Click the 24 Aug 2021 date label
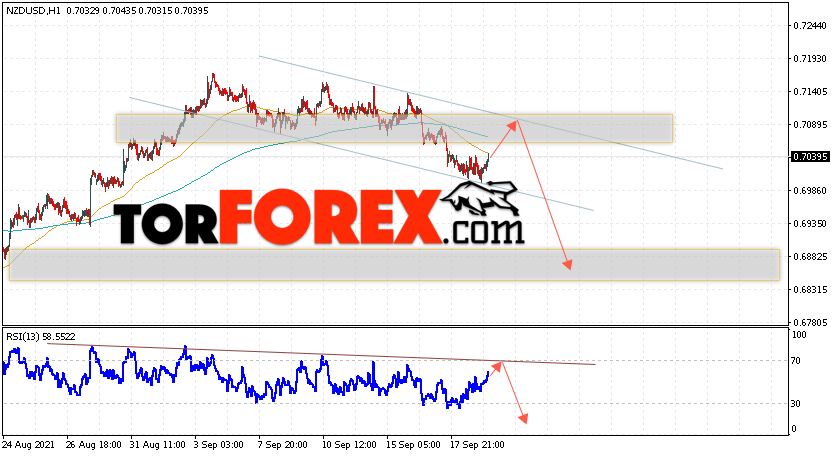834x456 pixels. tap(29, 444)
